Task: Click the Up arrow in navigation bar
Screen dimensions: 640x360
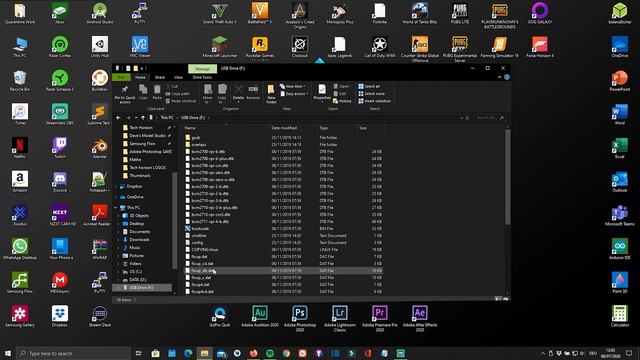Action: click(143, 118)
